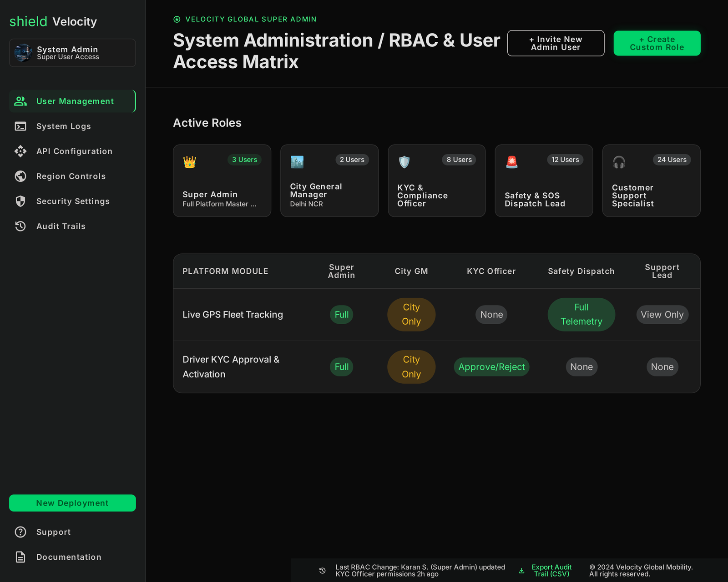This screenshot has height=582, width=728.
Task: Click the Safety & SOS siren icon
Action: click(512, 162)
